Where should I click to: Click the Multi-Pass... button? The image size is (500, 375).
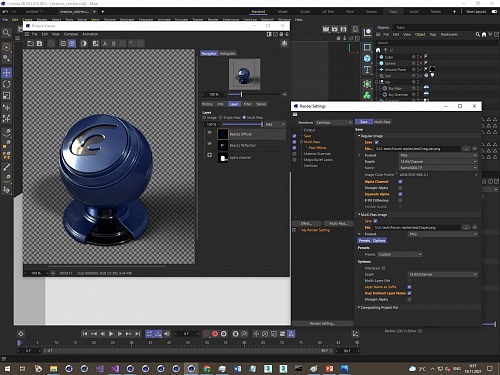coord(338,223)
